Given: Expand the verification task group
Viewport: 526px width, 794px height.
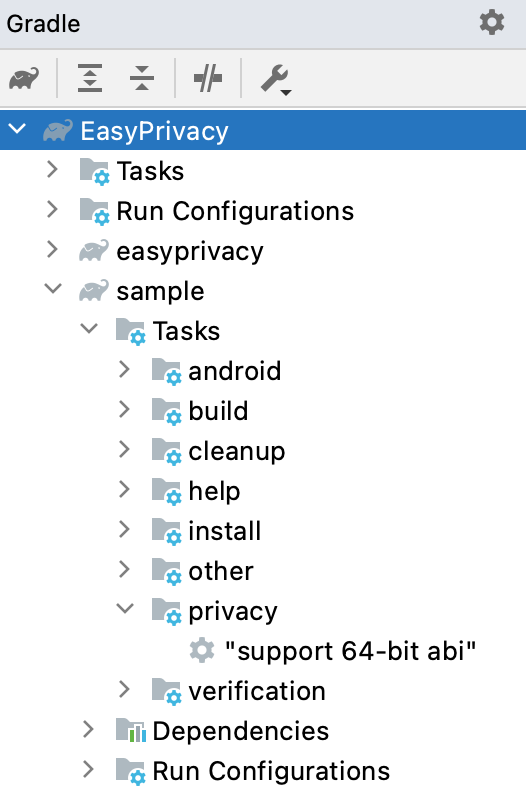Looking at the screenshot, I should click(x=124, y=689).
